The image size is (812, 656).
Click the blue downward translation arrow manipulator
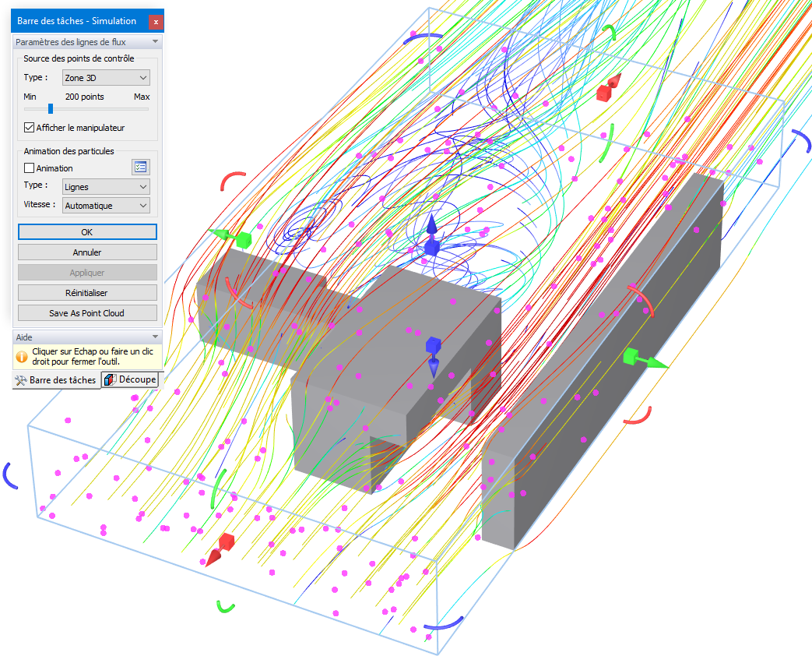(x=434, y=358)
